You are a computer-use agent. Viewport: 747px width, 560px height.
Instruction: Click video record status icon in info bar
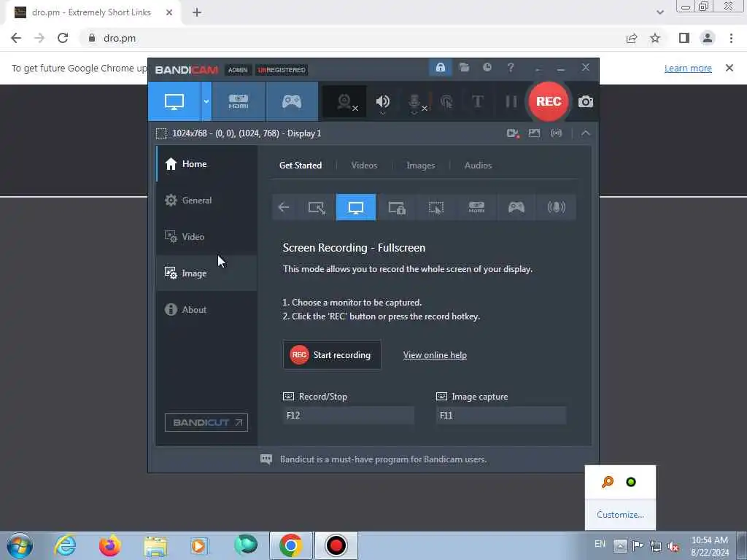point(513,133)
